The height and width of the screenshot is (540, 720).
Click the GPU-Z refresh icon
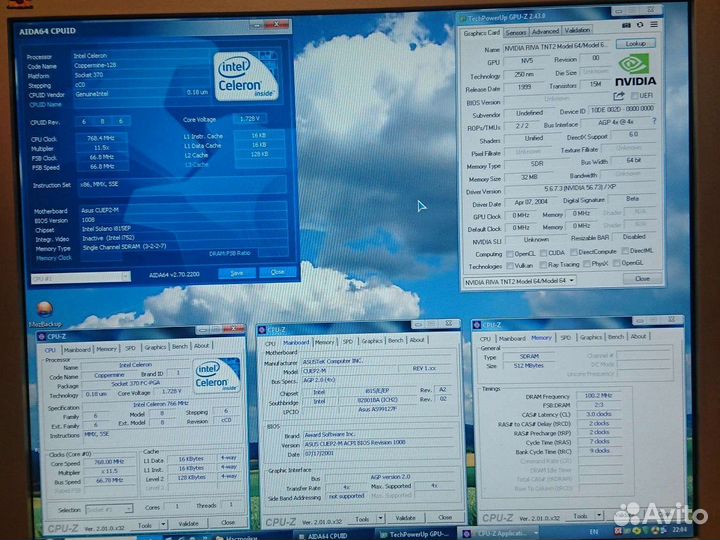click(640, 25)
